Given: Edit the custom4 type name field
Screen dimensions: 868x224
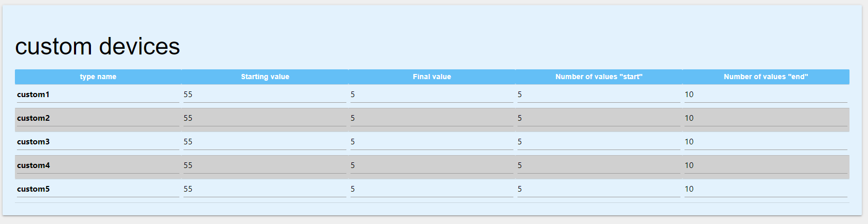Looking at the screenshot, I should tap(98, 165).
